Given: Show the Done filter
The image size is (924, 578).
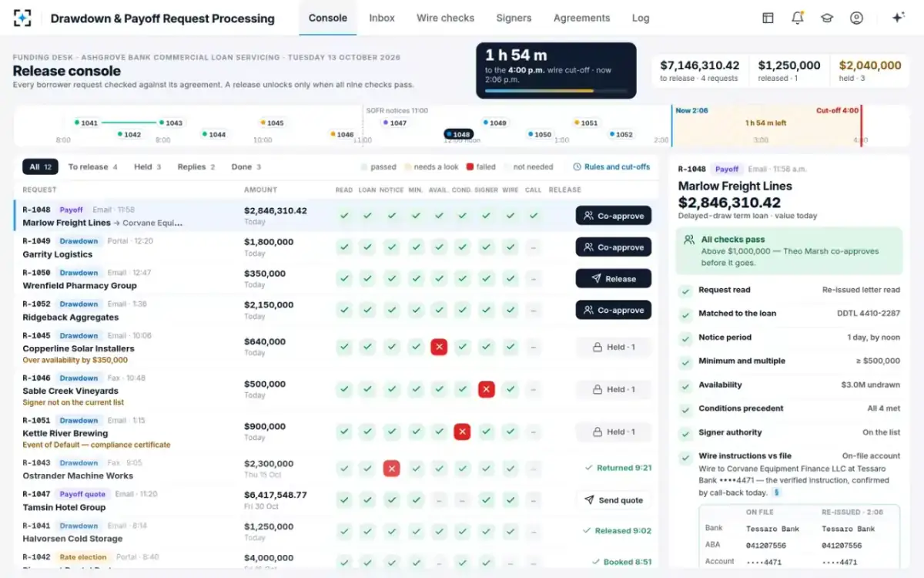Looking at the screenshot, I should click(x=246, y=166).
